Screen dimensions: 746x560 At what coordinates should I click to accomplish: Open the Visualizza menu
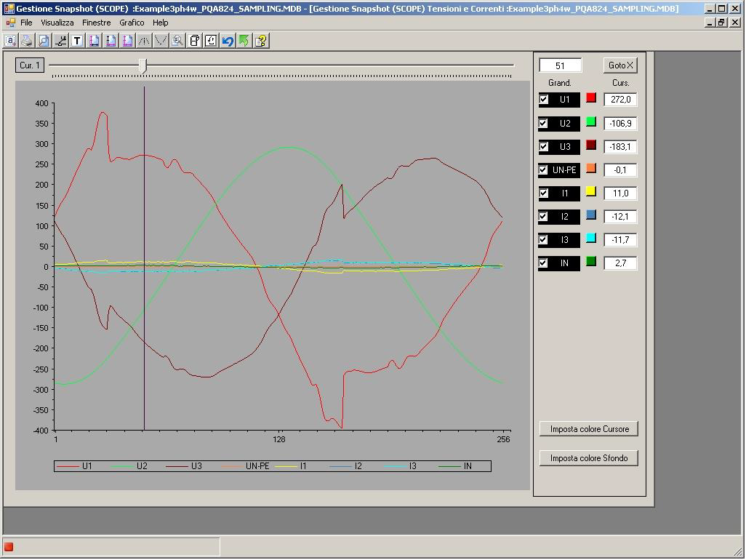[x=57, y=23]
